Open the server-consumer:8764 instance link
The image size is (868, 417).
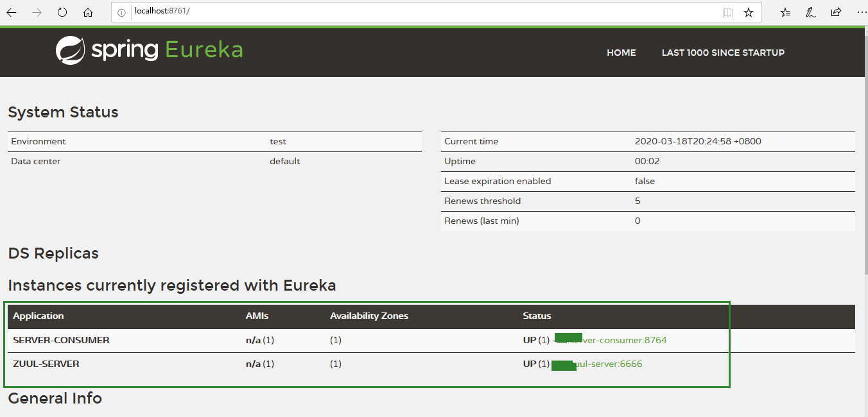[x=610, y=340]
